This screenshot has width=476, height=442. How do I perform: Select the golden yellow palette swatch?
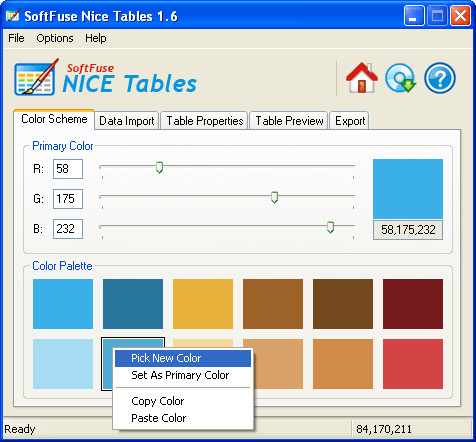(203, 304)
